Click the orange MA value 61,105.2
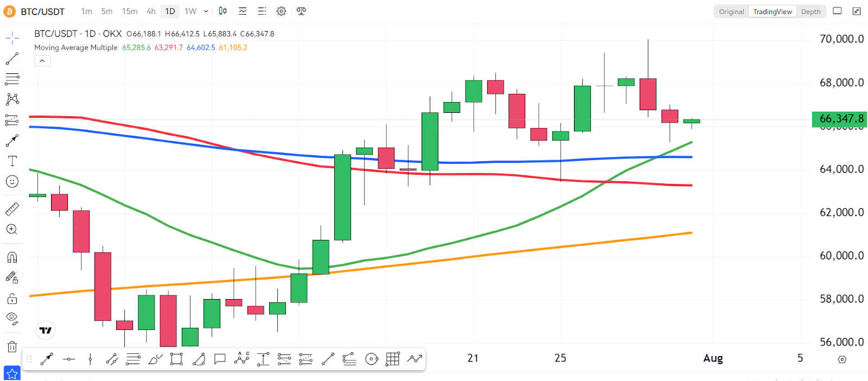Viewport: 868px width, 381px height. 233,48
